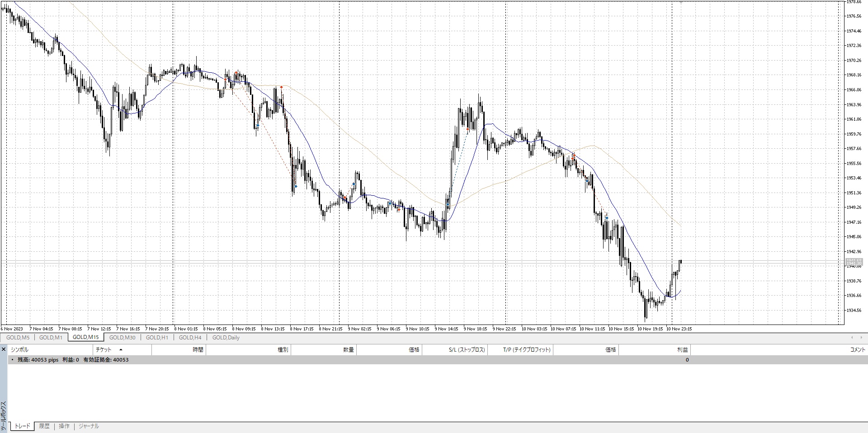The image size is (868, 433).
Task: Open the GOLD,M1 chart tab
Action: (x=51, y=338)
